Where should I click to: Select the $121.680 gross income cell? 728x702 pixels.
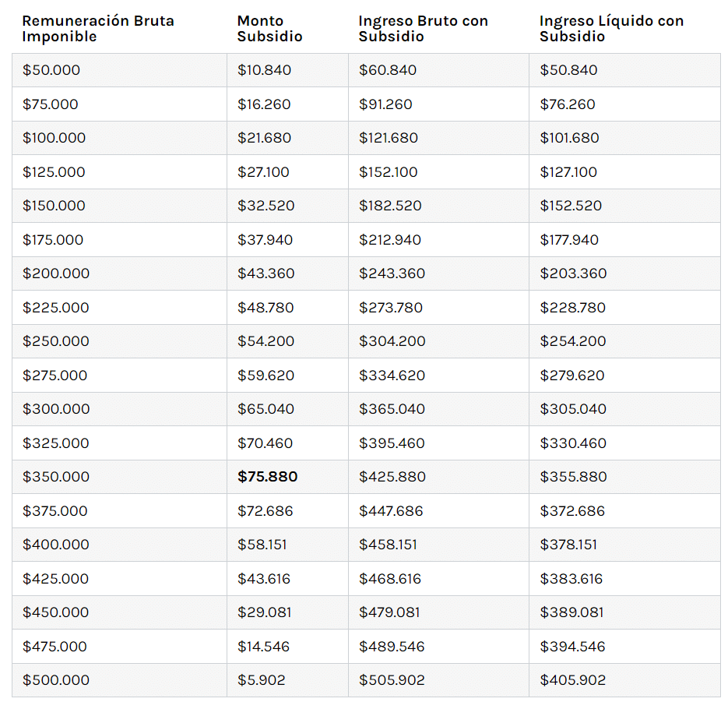click(x=389, y=138)
